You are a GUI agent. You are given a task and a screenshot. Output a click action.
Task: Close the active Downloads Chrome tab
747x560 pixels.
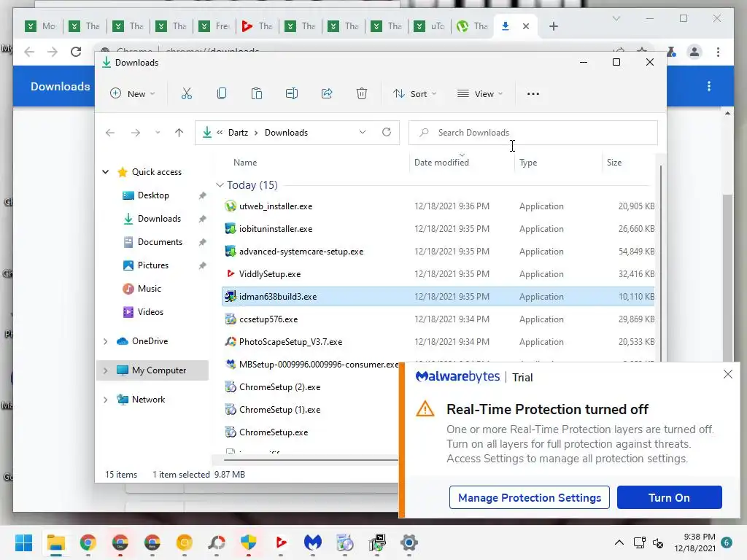point(526,26)
